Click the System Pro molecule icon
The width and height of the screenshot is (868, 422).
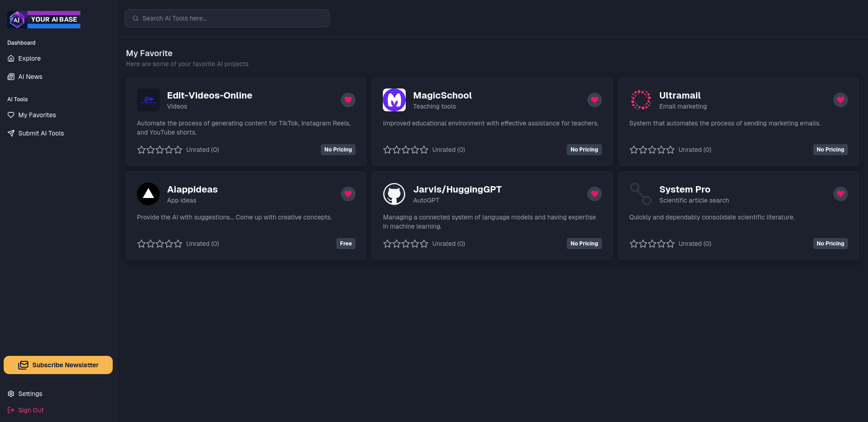tap(640, 194)
